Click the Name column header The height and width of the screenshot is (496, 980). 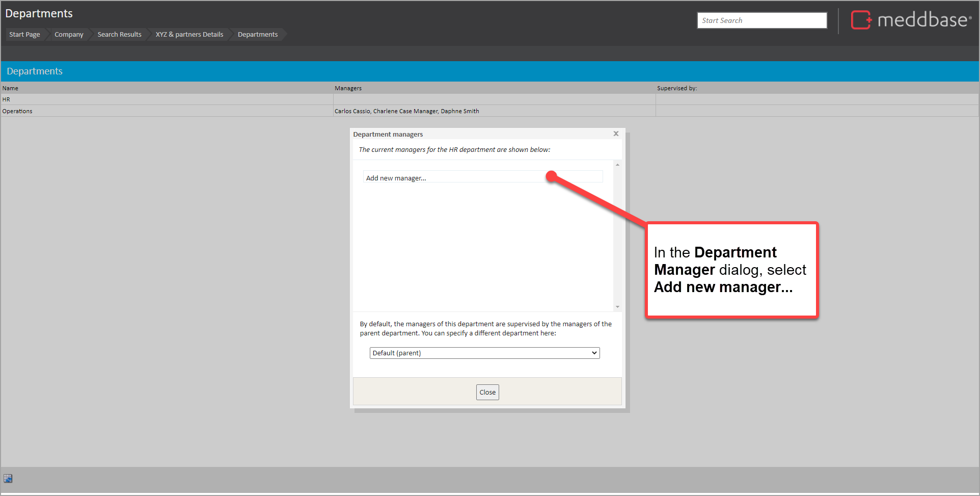click(x=10, y=88)
